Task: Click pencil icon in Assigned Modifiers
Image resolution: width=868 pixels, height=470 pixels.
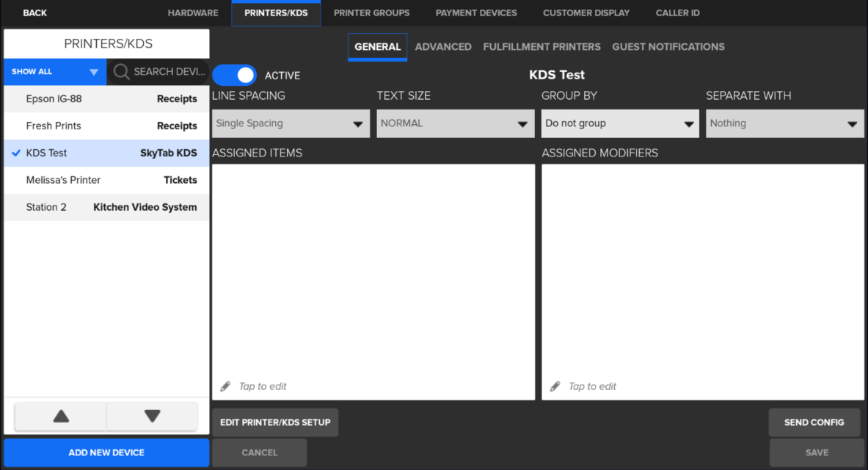Action: coord(555,386)
